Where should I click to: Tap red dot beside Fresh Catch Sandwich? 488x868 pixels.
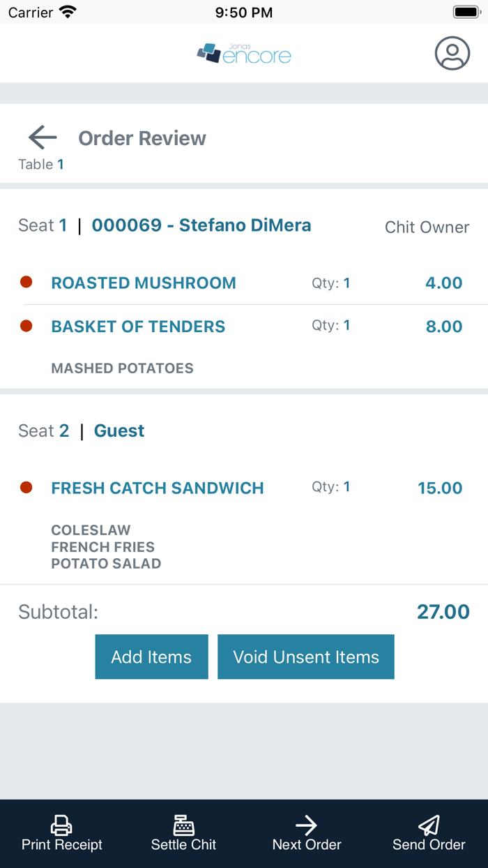tap(26, 487)
